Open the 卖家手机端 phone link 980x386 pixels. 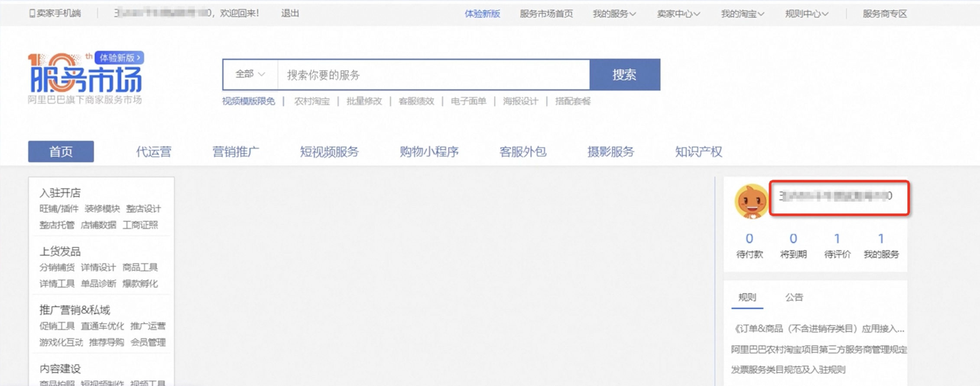55,13
